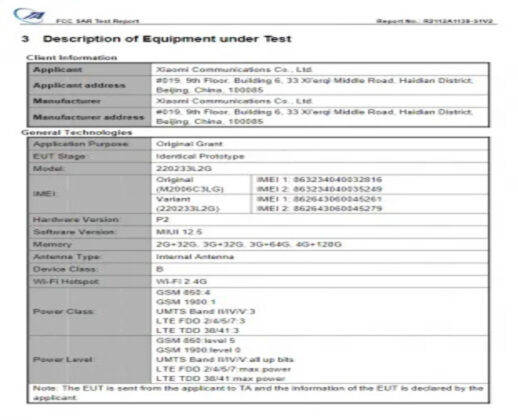Click the company logo in the header
This screenshot has width=518, height=420.
(x=29, y=16)
